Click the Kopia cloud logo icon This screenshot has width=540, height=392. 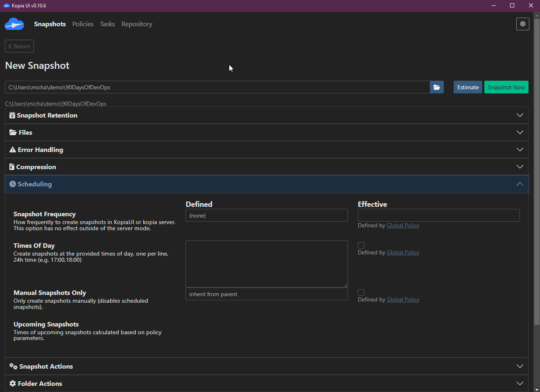pyautogui.click(x=14, y=24)
